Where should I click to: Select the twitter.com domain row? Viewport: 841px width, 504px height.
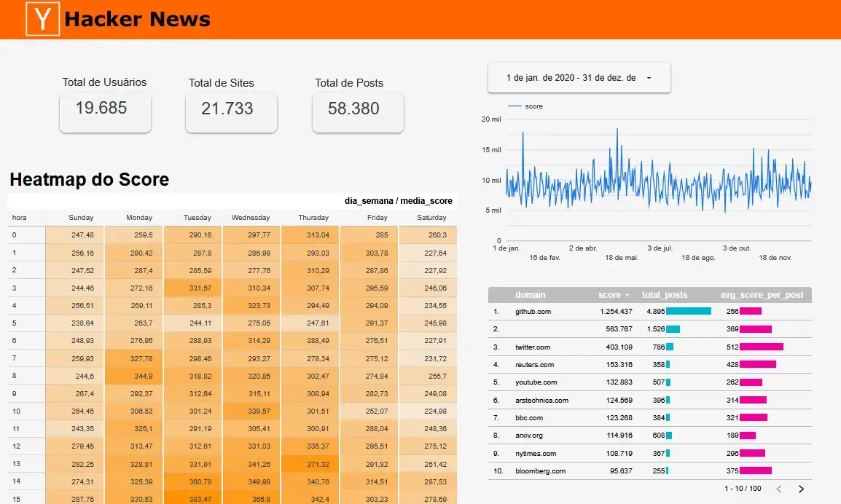(649, 347)
